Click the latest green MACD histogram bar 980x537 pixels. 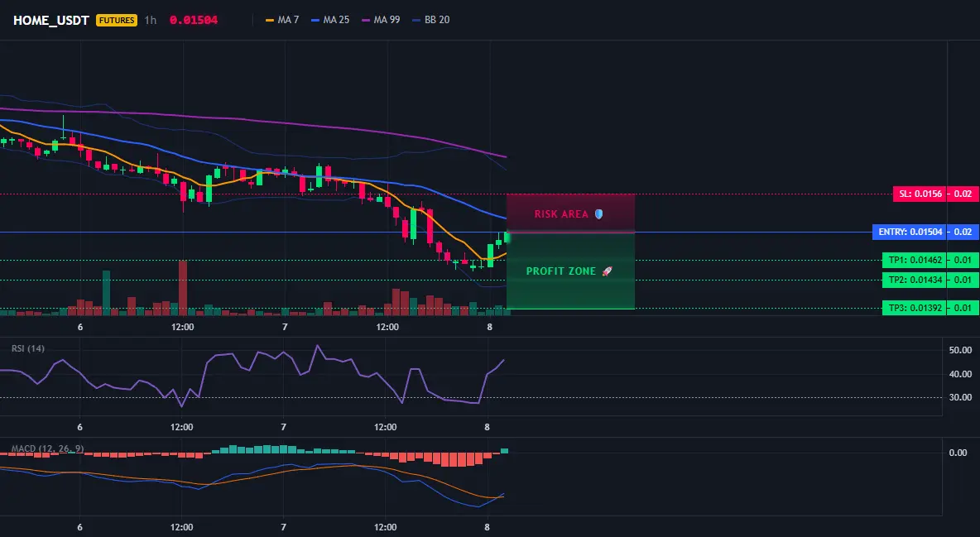504,451
